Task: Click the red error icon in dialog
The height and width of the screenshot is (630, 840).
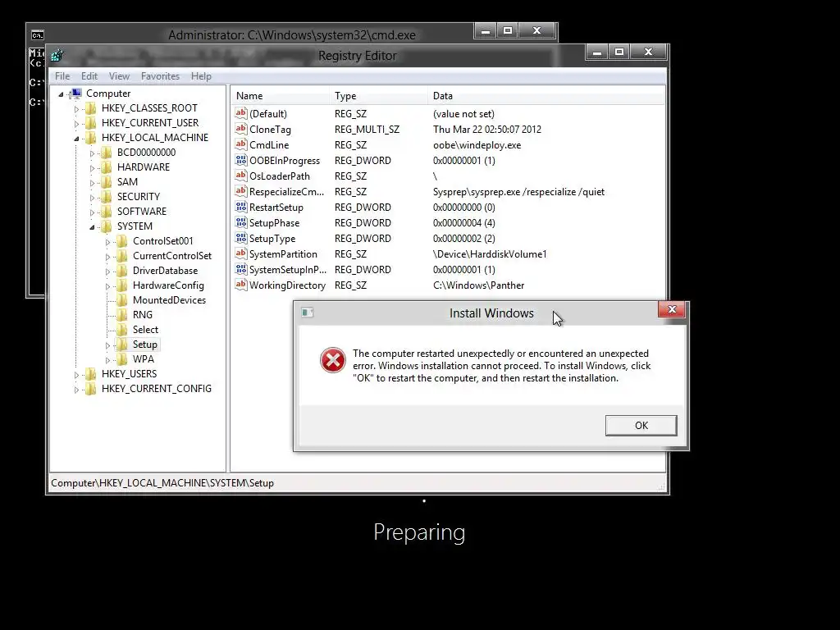Action: point(333,359)
